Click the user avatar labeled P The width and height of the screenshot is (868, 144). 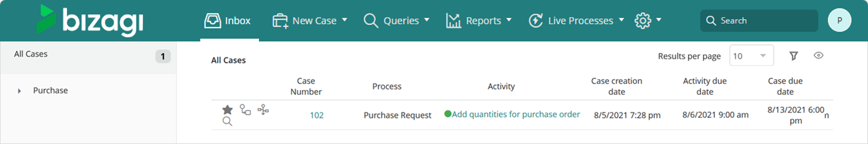839,20
